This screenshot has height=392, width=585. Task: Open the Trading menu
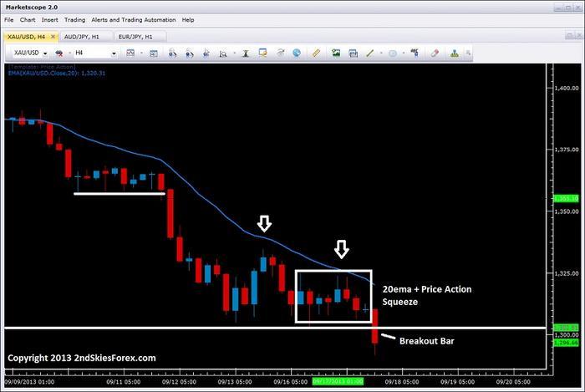[x=74, y=20]
